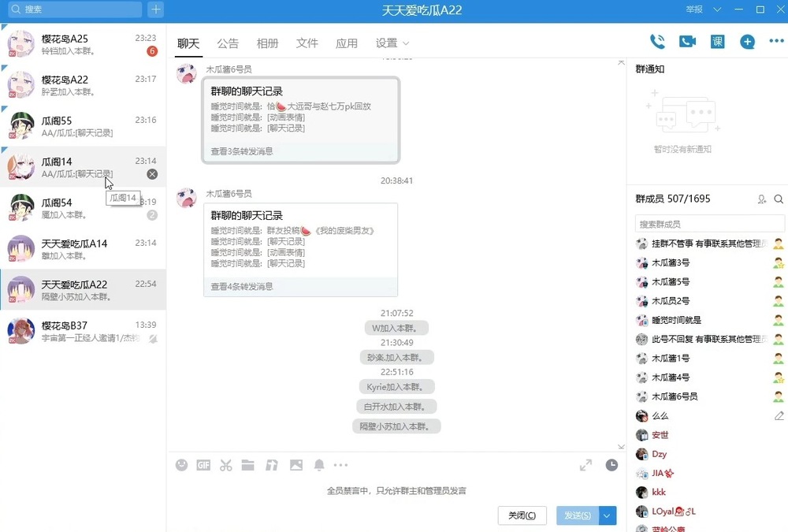Open the 樱花岛B37 conversation
This screenshot has height=532, width=788.
(83, 331)
